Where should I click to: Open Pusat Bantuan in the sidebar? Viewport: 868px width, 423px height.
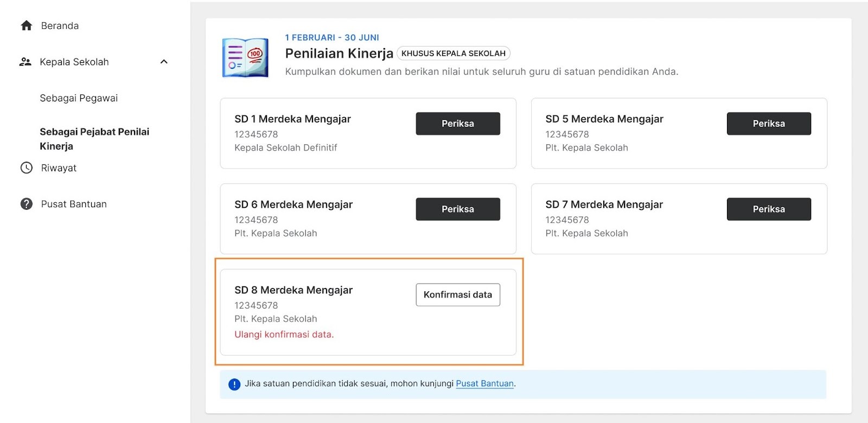coord(74,204)
